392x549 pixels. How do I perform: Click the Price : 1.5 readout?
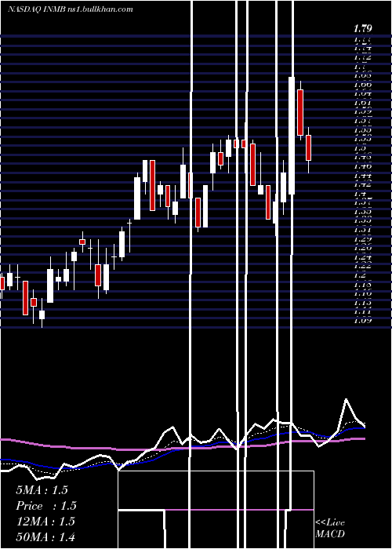(x=46, y=506)
